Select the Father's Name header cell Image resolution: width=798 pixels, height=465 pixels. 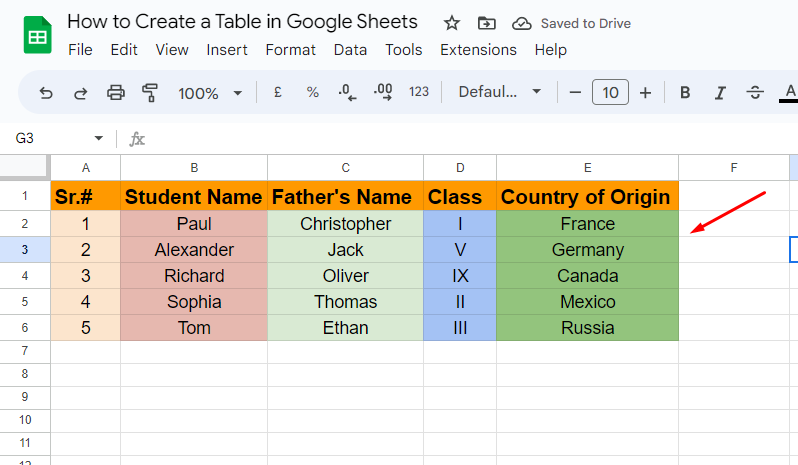(346, 196)
